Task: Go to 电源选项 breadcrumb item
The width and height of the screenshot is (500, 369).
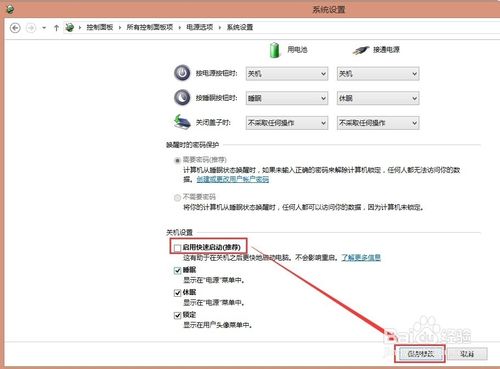Action: click(200, 27)
